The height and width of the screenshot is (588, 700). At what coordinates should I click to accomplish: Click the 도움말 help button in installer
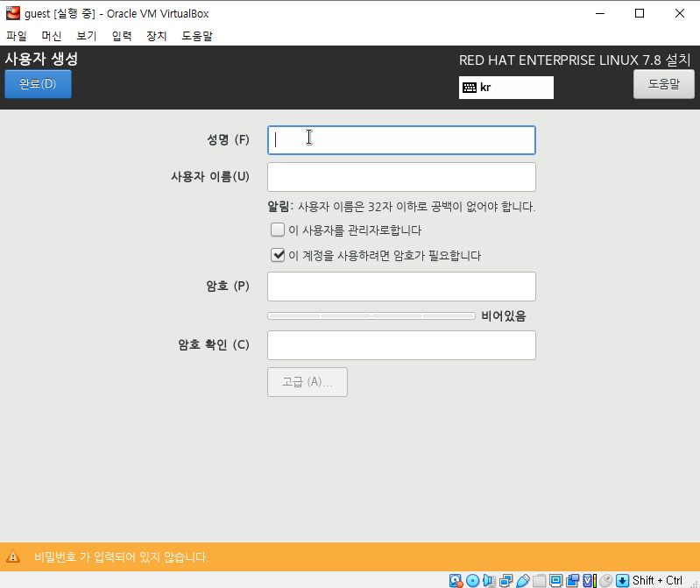664,84
